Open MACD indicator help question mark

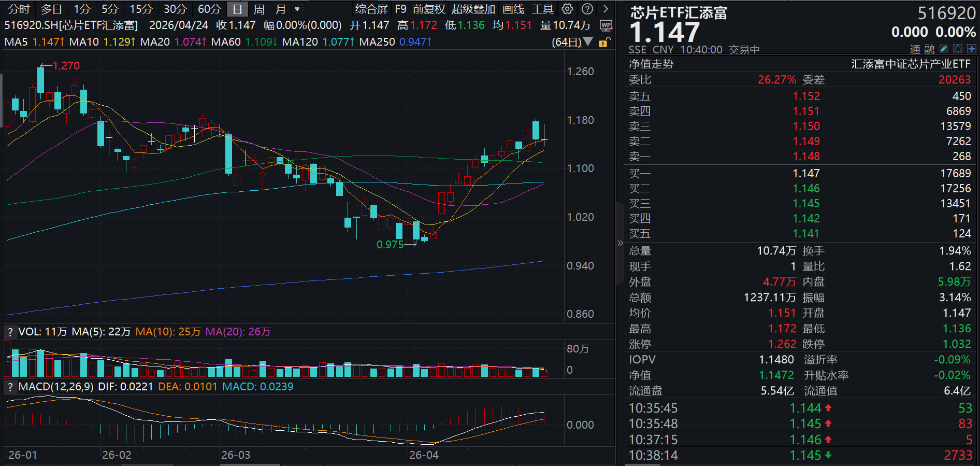coord(10,387)
